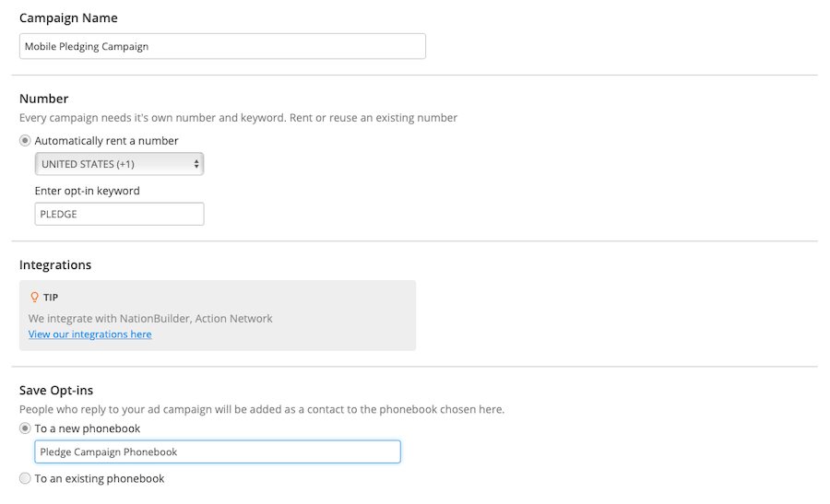The width and height of the screenshot is (830, 504).
Task: Click the orange lightbulb TIP icon
Action: pyautogui.click(x=34, y=298)
